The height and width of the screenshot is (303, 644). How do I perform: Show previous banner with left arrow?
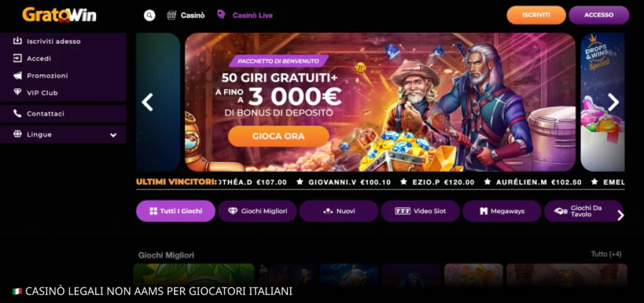(147, 102)
